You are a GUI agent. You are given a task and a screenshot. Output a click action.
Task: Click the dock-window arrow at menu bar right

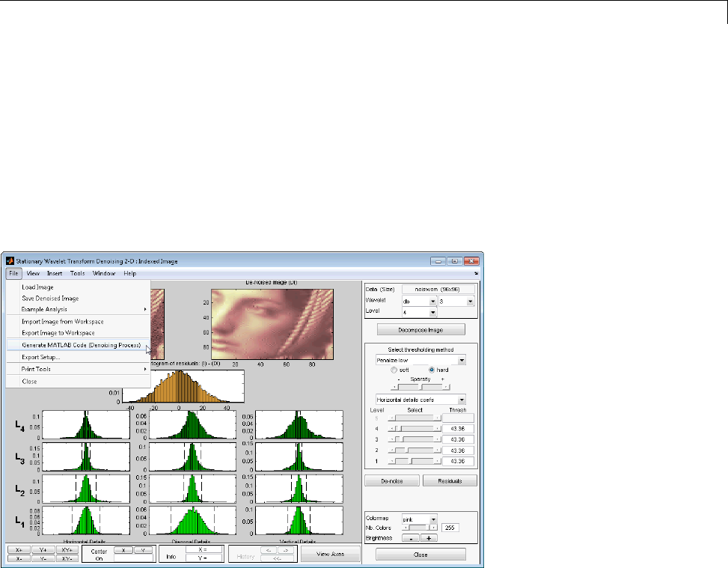tap(476, 274)
